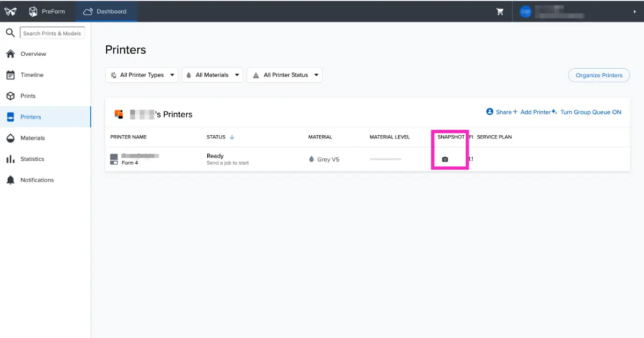Select Printers in sidebar

[x=46, y=117]
